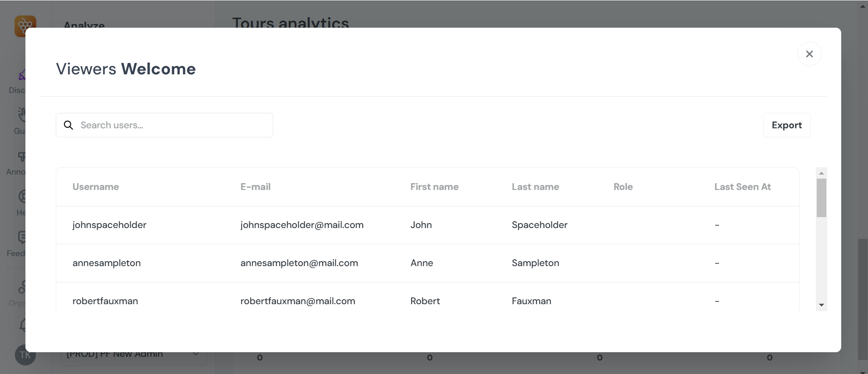The height and width of the screenshot is (374, 868).
Task: Click the viewers table scrollbar up arrow
Action: point(821,173)
